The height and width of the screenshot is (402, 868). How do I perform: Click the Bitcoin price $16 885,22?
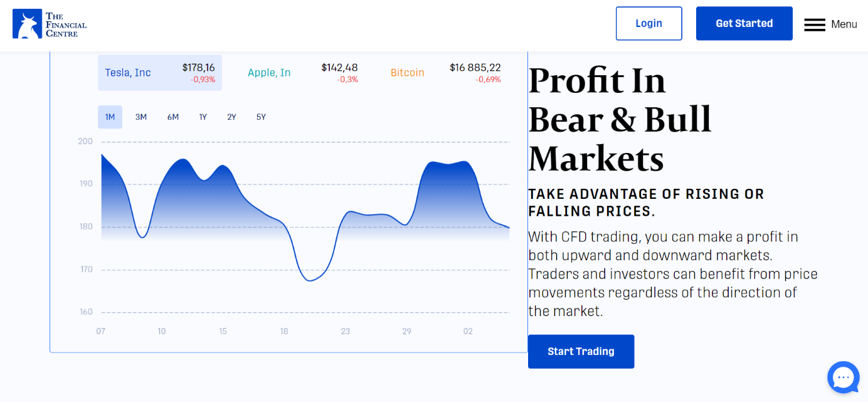click(475, 68)
